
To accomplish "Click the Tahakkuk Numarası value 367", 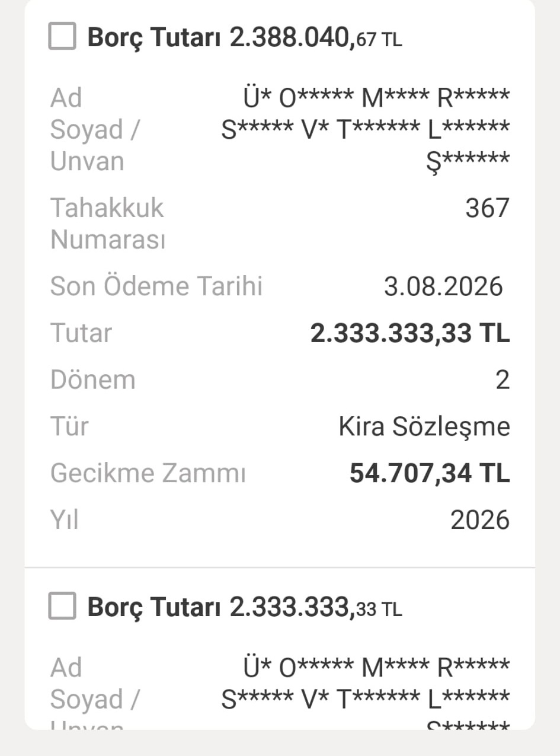I will 488,208.
